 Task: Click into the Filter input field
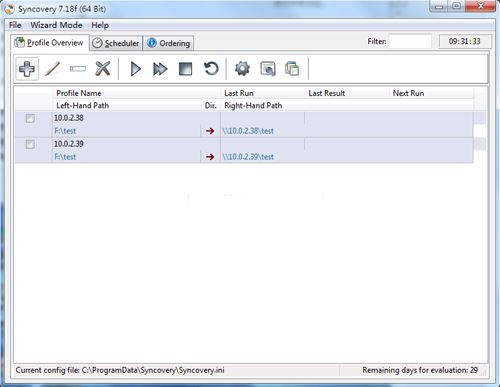tap(410, 42)
